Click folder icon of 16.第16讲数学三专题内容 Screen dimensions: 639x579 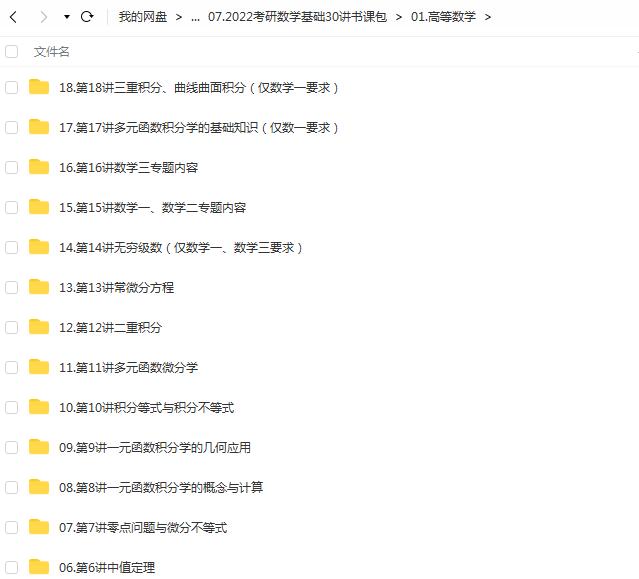click(x=39, y=167)
